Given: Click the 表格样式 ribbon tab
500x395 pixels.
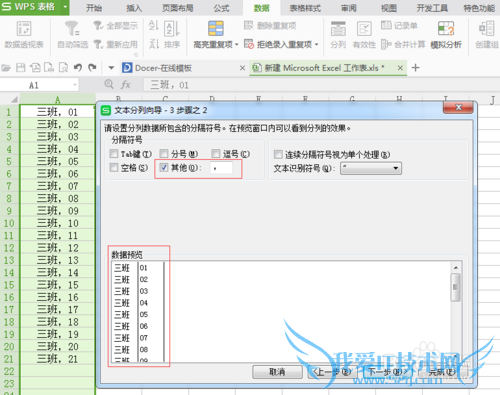Looking at the screenshot, I should tap(305, 8).
